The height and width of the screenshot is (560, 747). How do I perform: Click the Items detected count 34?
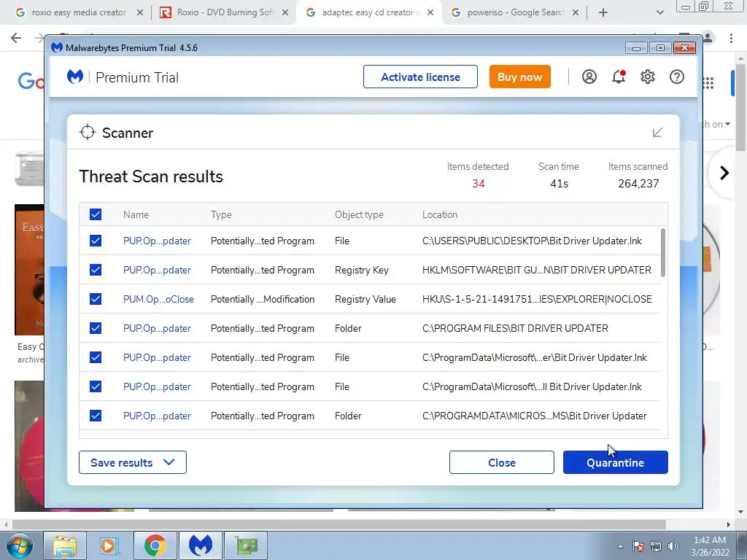(x=479, y=183)
